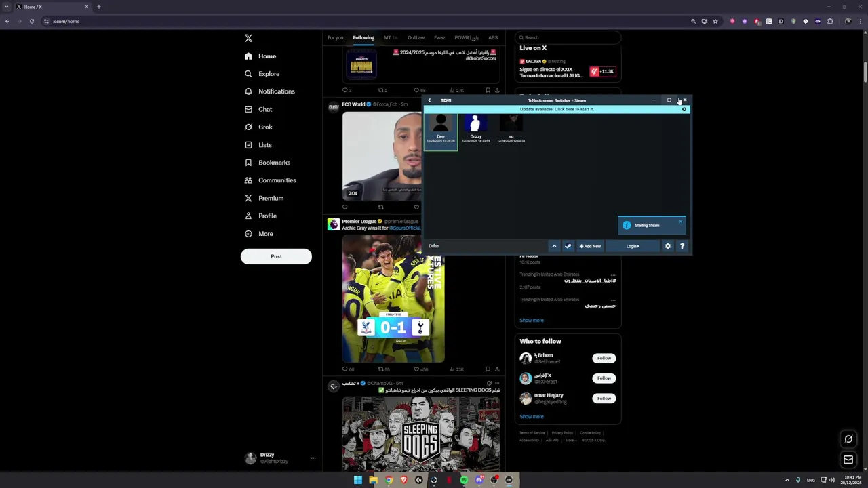This screenshot has width=868, height=488.
Task: Switch to Fwaz tab
Action: click(439, 37)
